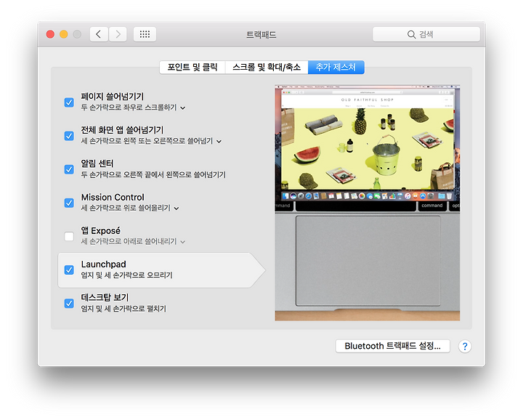Toggle Mission Control checkbox
The height and width of the screenshot is (420, 523).
tap(69, 203)
